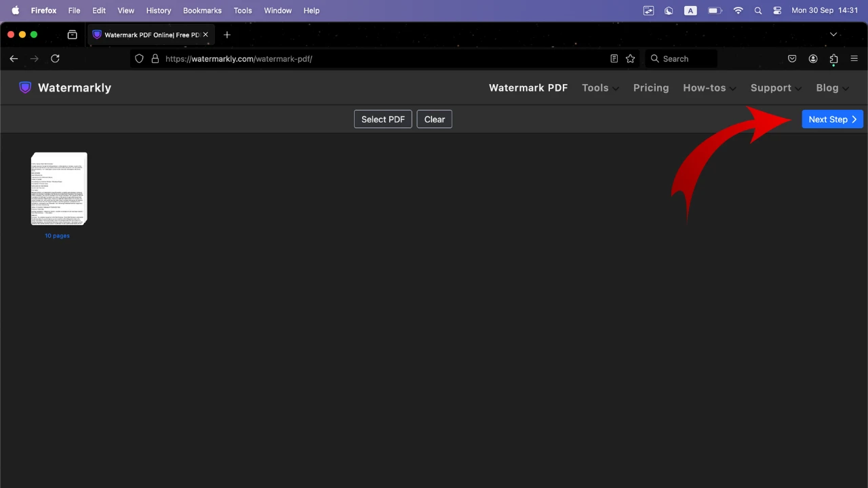
Task: Open Firefox's hamburger menu
Action: tap(854, 58)
